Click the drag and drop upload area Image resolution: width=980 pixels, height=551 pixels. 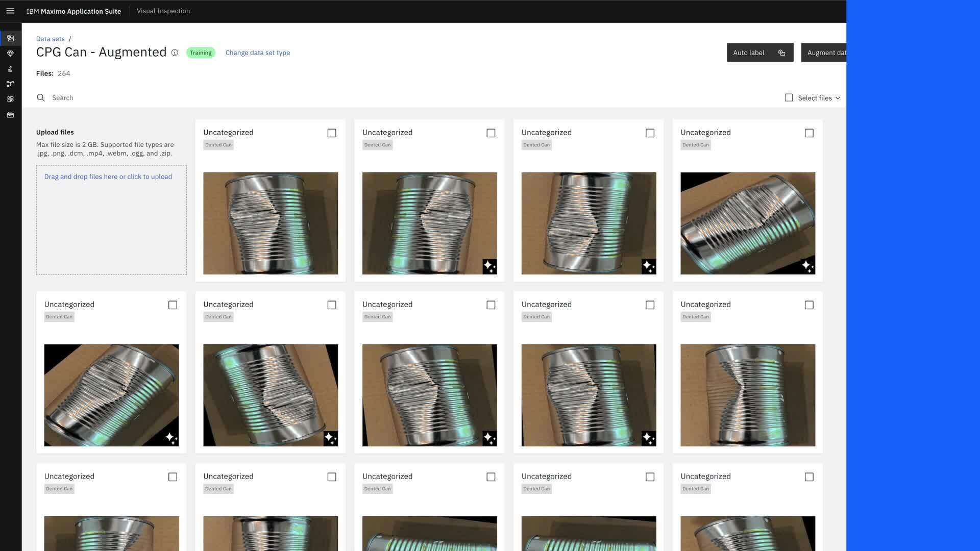coord(111,220)
